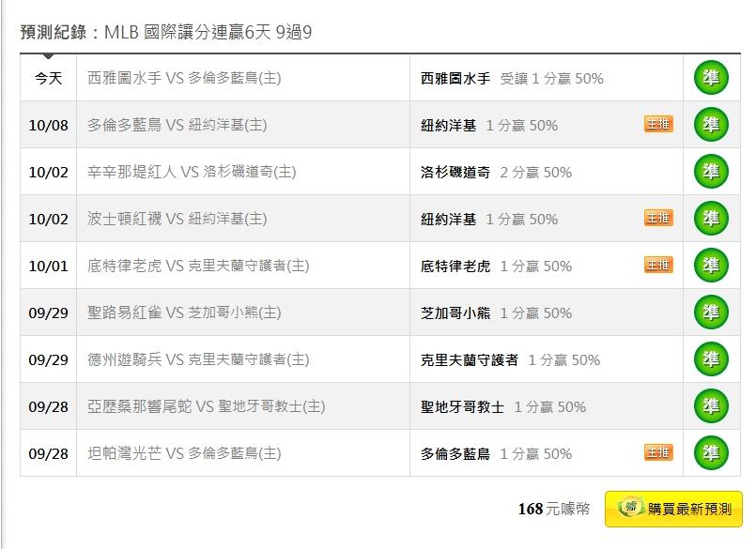The height and width of the screenshot is (549, 756).
Task: Click the 主推 badge in the 波士頓紅襪 row
Action: pos(658,218)
